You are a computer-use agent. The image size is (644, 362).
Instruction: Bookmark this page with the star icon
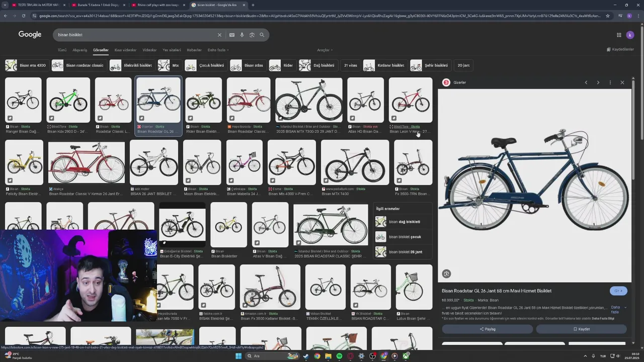point(607,16)
